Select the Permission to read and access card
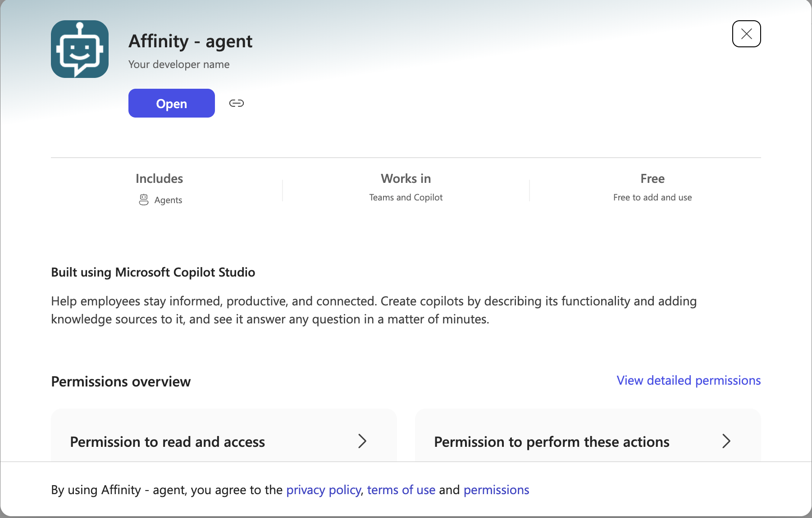This screenshot has height=518, width=812. (x=224, y=436)
